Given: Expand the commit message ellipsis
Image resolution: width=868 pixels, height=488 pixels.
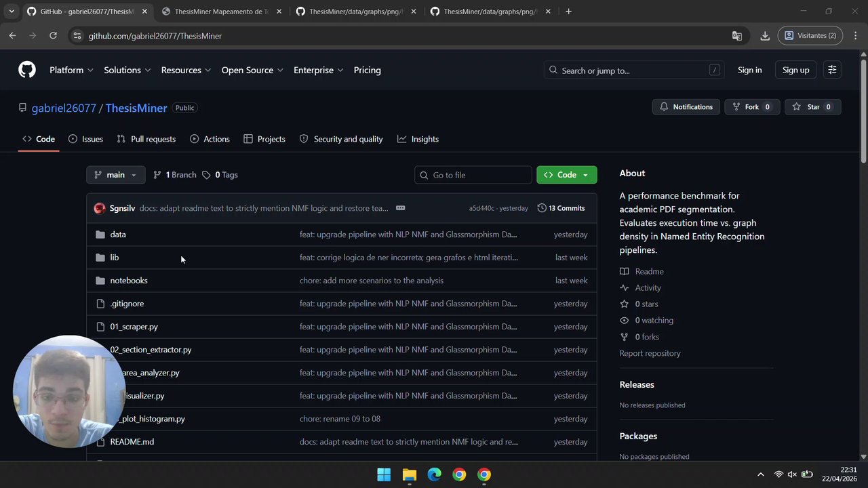Looking at the screenshot, I should 400,208.
